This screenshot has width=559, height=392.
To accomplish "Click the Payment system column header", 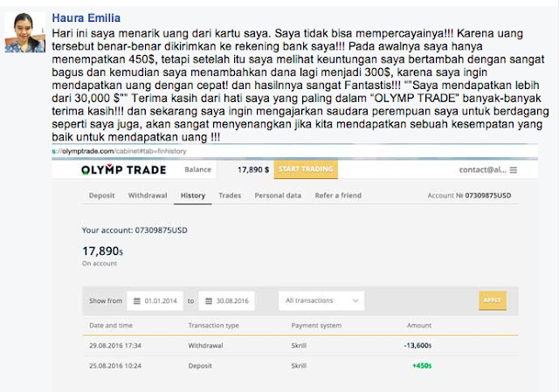I will (316, 326).
